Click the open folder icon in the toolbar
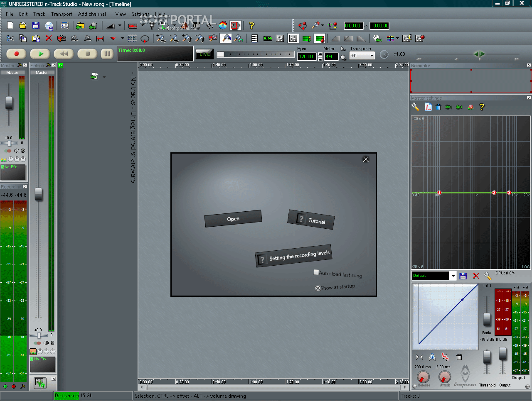The width and height of the screenshot is (532, 401). coord(23,26)
